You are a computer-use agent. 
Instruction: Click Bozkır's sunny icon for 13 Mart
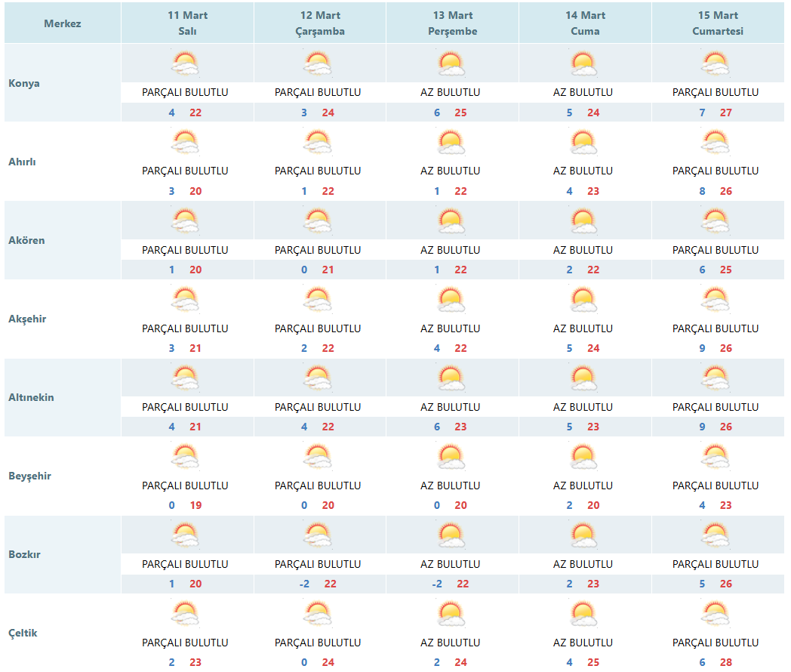[x=451, y=535]
